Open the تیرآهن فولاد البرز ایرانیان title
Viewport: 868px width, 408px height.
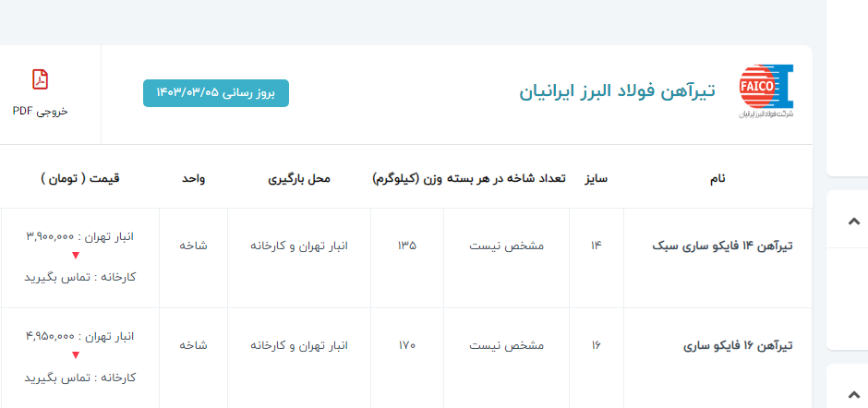pos(617,92)
